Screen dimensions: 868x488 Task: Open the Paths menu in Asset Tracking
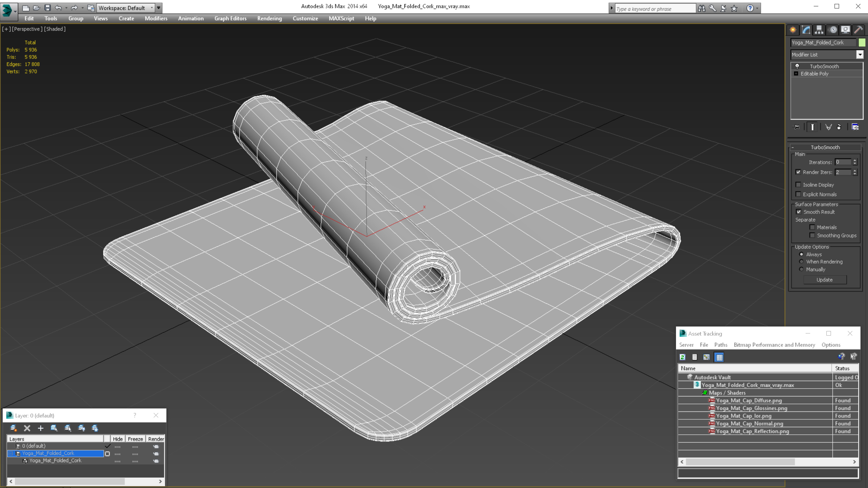[x=720, y=345]
